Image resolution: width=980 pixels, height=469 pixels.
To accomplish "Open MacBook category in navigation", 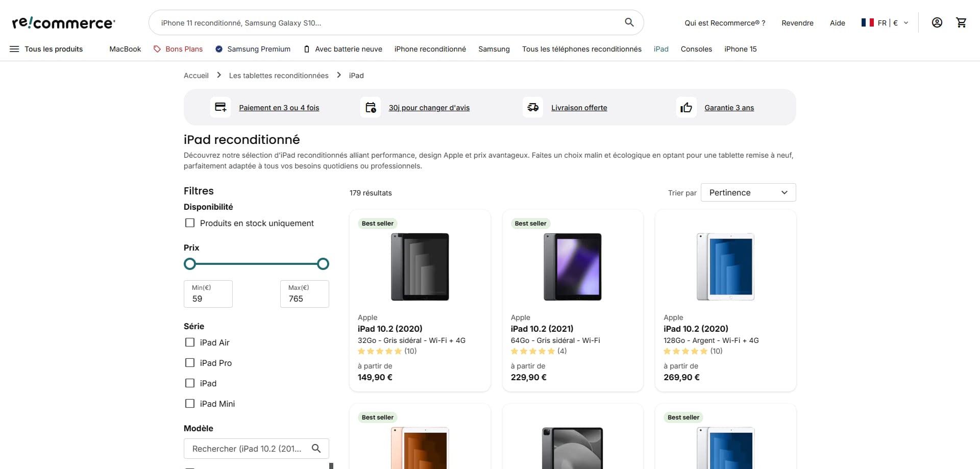I will 125,49.
